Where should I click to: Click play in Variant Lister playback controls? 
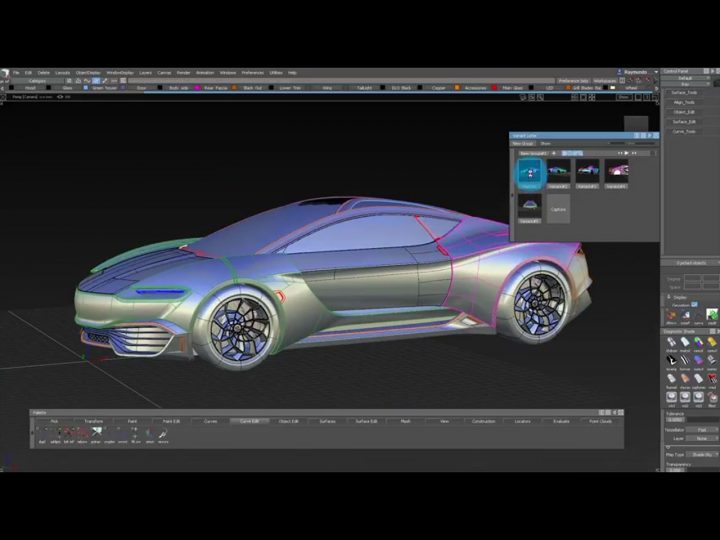coord(626,153)
